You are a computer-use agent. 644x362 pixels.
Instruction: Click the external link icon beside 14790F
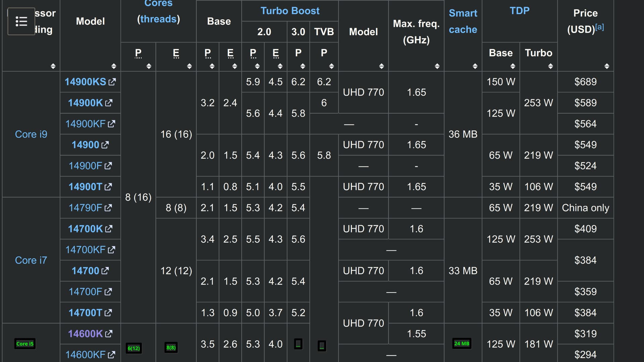pyautogui.click(x=108, y=208)
